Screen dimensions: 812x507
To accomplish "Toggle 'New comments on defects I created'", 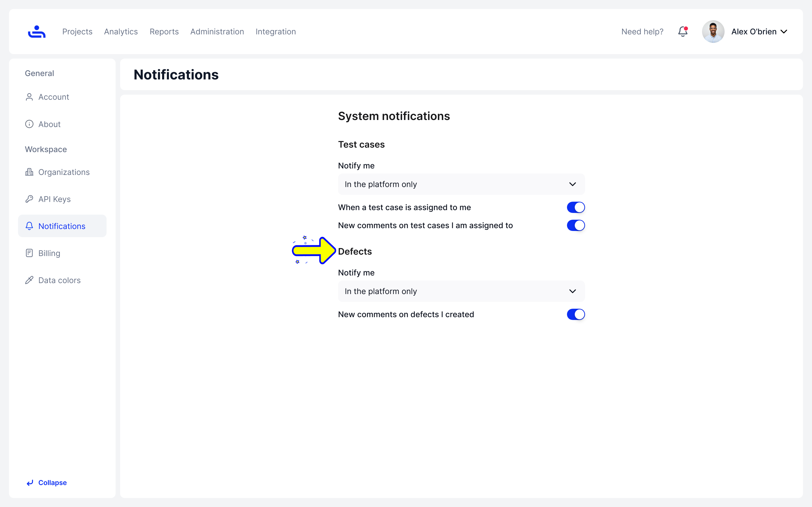I will 576,314.
